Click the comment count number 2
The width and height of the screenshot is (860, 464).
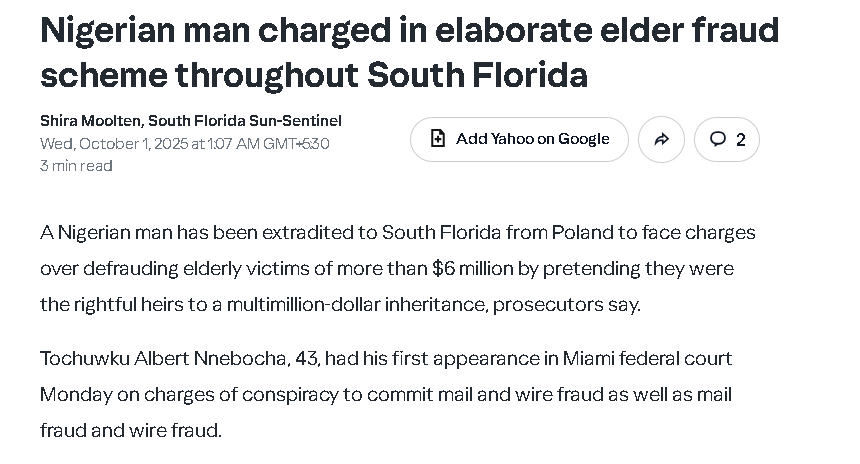[x=740, y=140]
